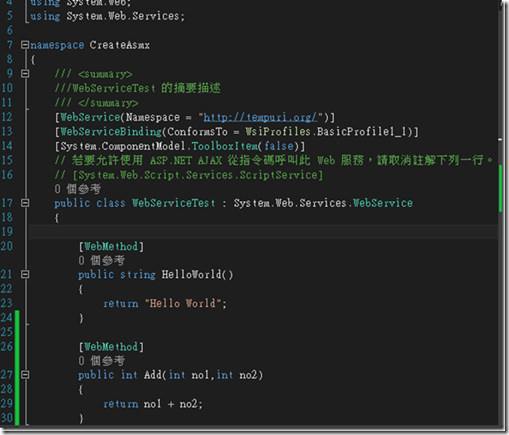Collapse the namespace CreateAsmx block
The image size is (509, 435).
(x=25, y=45)
